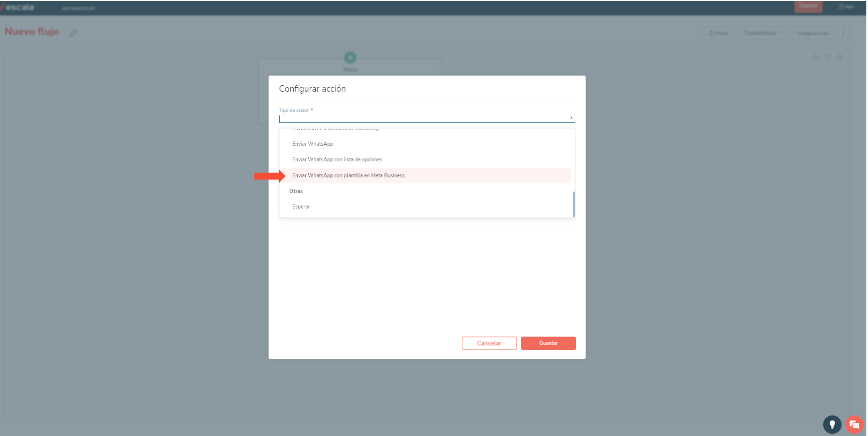Click the canvas organize layout icon
The width and height of the screenshot is (868, 436).
tap(840, 57)
